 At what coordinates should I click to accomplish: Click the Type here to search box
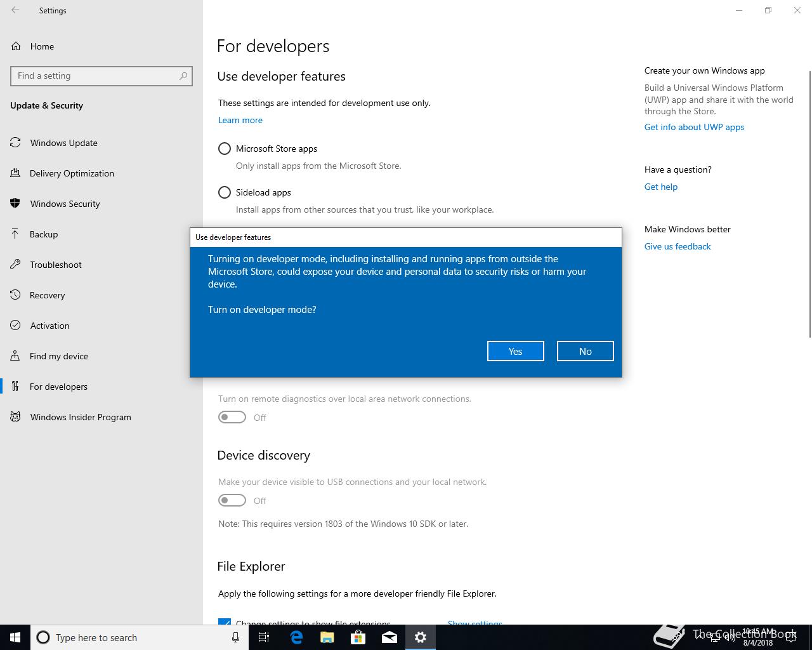[139, 637]
